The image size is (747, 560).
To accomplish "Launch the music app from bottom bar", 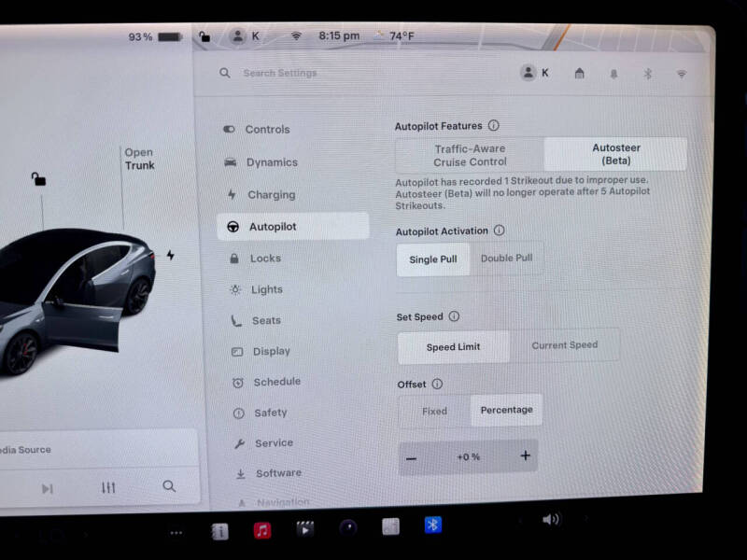I will [262, 529].
